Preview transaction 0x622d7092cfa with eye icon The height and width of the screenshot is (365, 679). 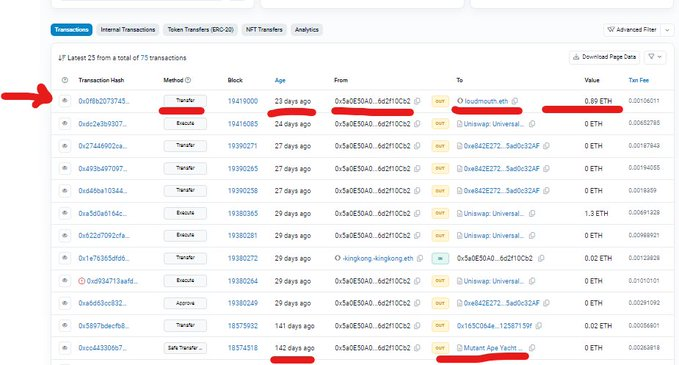pyautogui.click(x=65, y=236)
